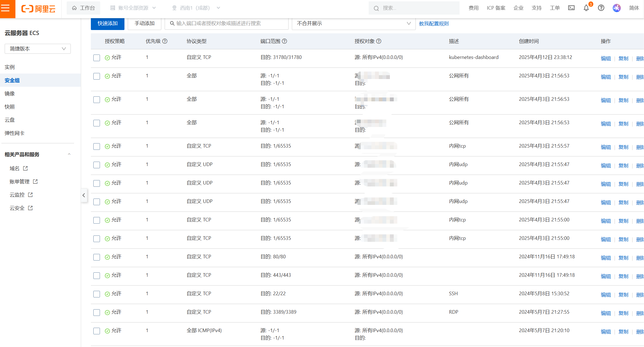The height and width of the screenshot is (347, 644).
Task: Expand the 不合并展示 display dropdown
Action: point(353,24)
